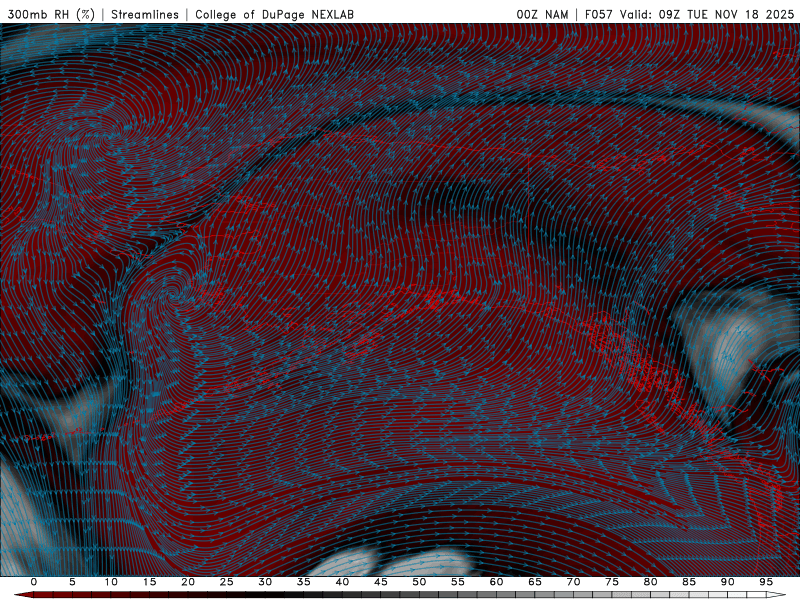Click "College of DuPage NEXLAB" header text
This screenshot has width=800, height=600.
tap(274, 15)
